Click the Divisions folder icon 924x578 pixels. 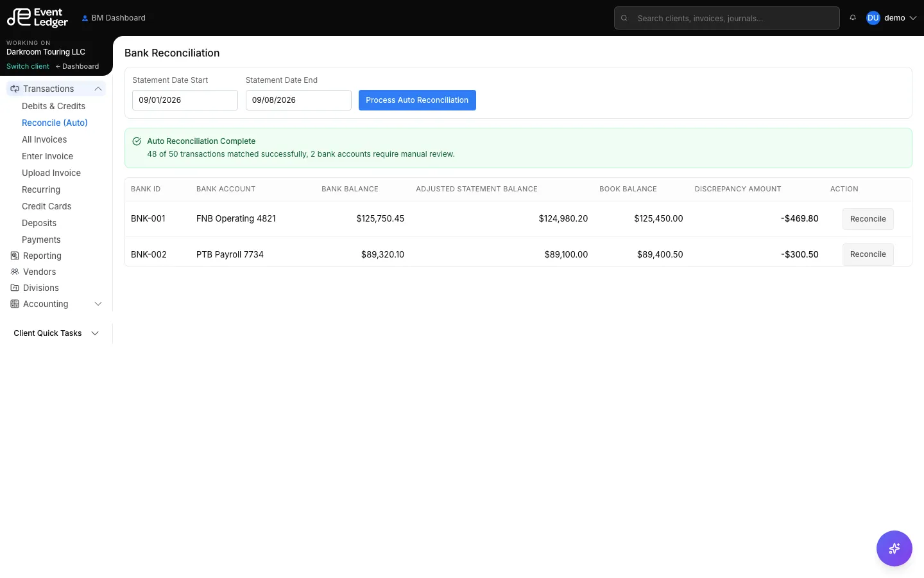15,288
